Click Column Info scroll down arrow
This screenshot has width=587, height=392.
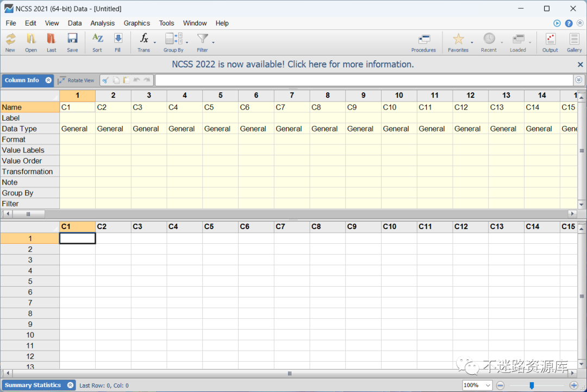[582, 205]
